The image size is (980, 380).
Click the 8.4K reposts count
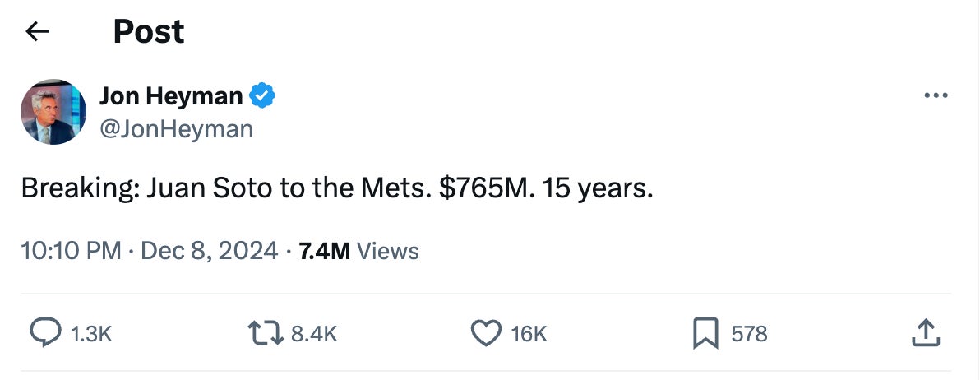click(x=314, y=333)
